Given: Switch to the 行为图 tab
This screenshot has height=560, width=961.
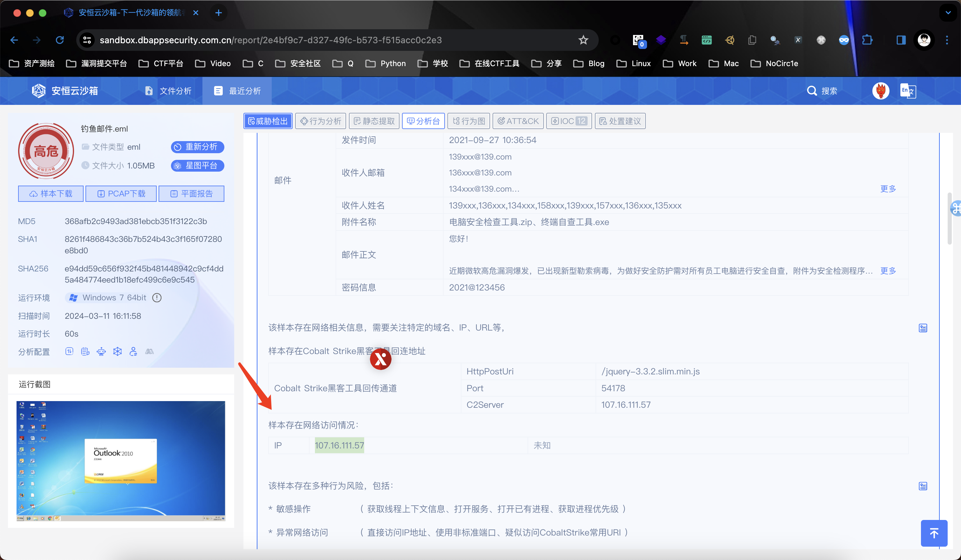Looking at the screenshot, I should 469,121.
